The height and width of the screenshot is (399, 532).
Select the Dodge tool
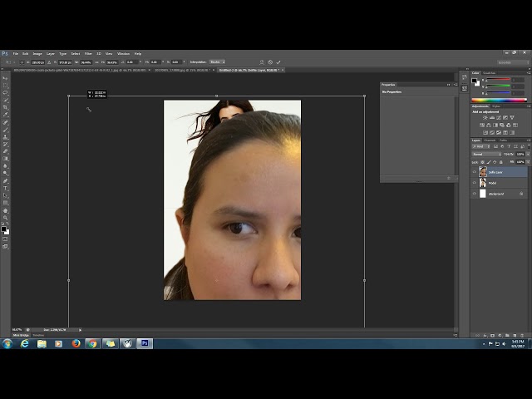pos(5,174)
